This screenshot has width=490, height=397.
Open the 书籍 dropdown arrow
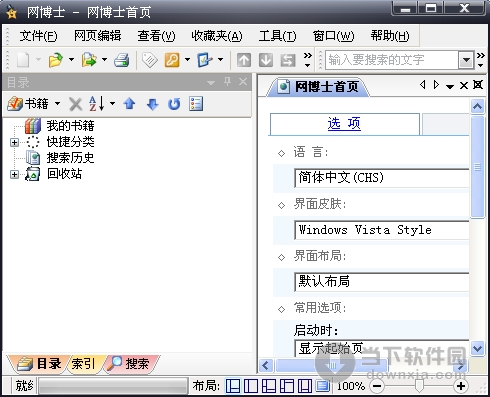pos(57,104)
